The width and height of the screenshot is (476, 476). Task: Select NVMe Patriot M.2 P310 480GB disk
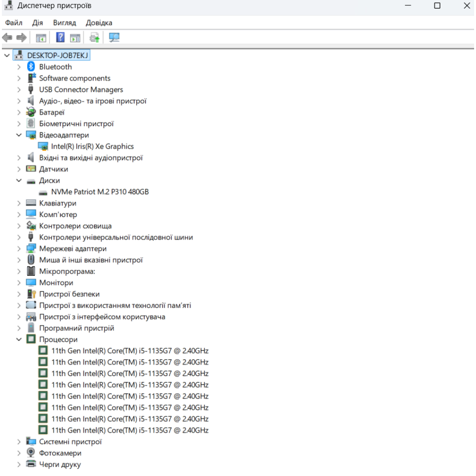100,192
